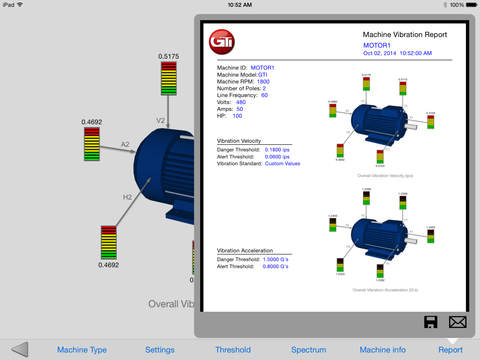Open the acceleration motor diagram thumbnail in report
The image size is (480, 360).
tap(382, 235)
